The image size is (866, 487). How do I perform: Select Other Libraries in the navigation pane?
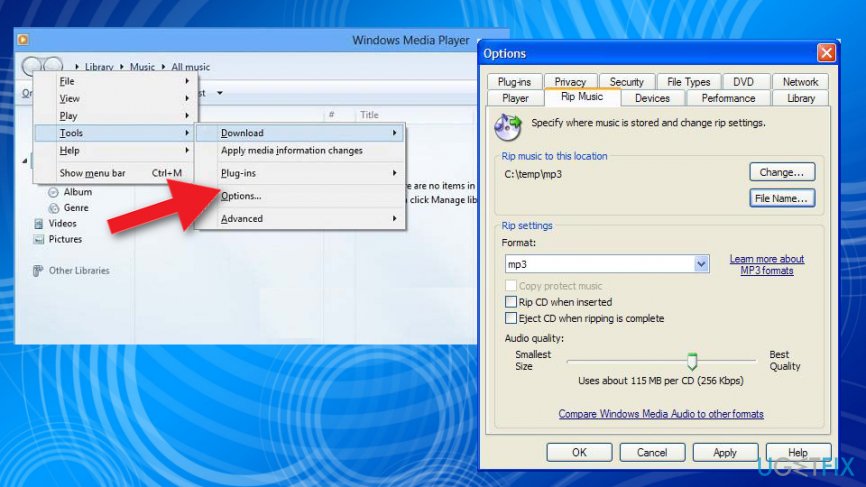(x=79, y=271)
